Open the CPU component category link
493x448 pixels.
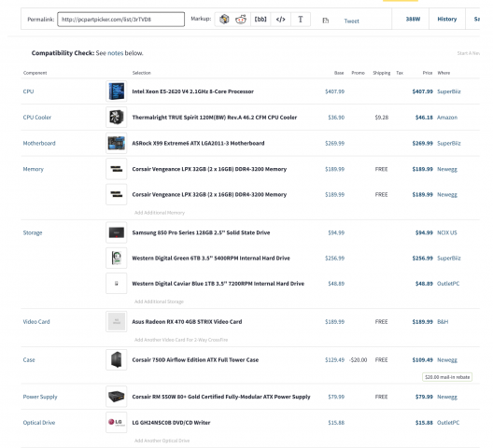click(x=28, y=91)
